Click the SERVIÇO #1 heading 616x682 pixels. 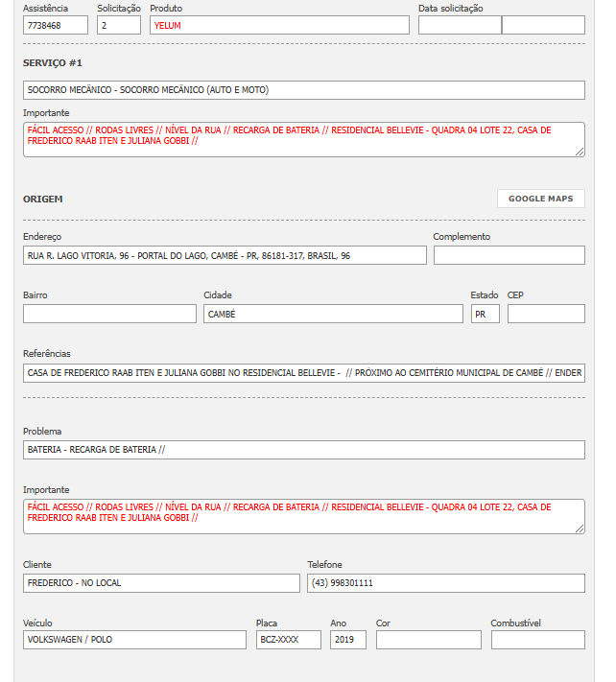click(x=53, y=63)
